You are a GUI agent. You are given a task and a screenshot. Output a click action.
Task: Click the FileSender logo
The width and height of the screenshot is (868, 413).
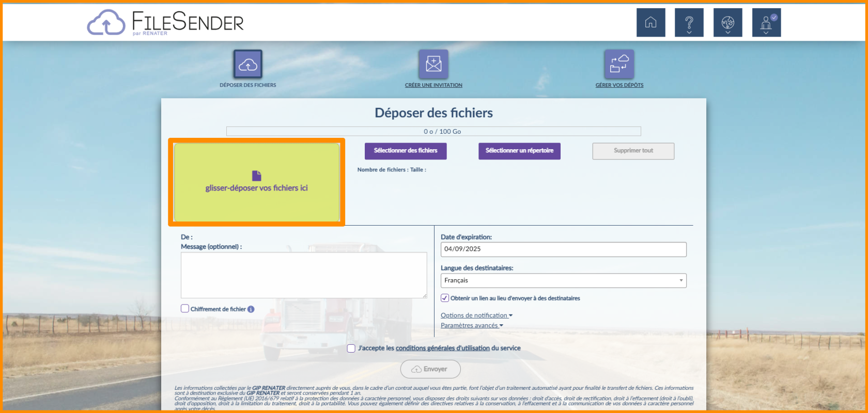pyautogui.click(x=165, y=23)
